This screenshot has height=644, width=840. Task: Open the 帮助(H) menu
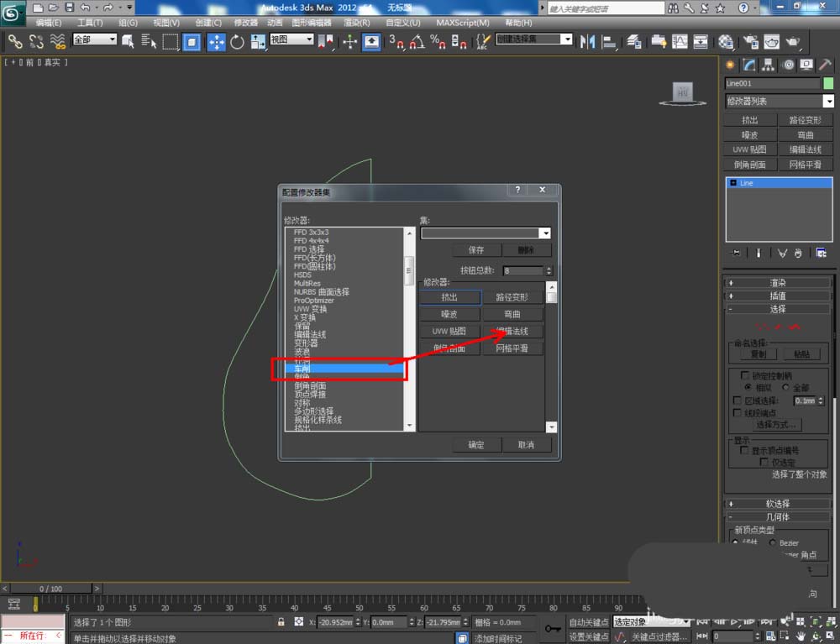point(518,23)
